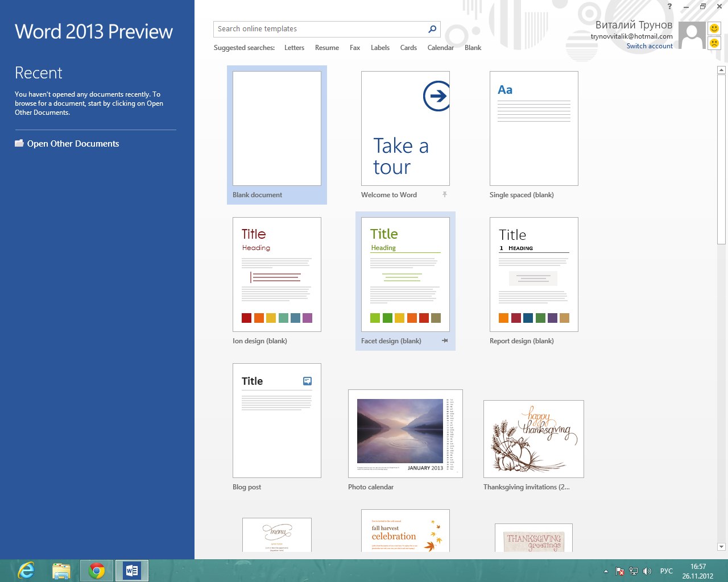728x582 pixels.
Task: Show hidden system tray icons
Action: point(606,571)
